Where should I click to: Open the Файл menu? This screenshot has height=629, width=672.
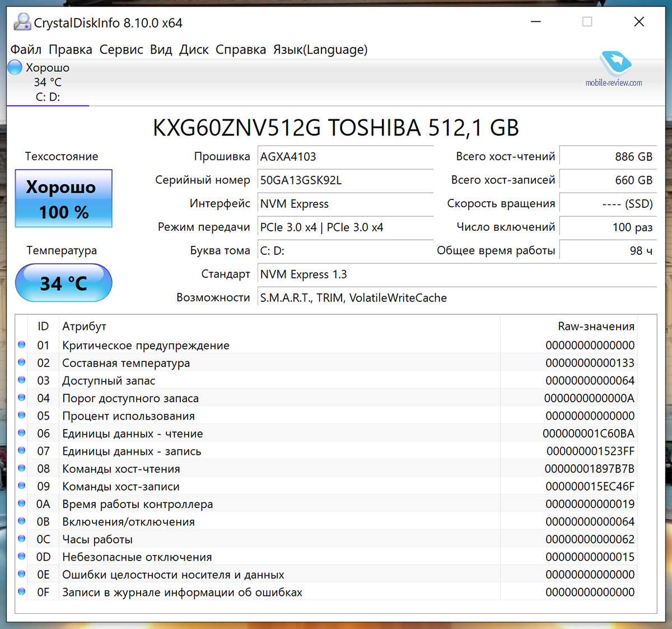(x=26, y=50)
